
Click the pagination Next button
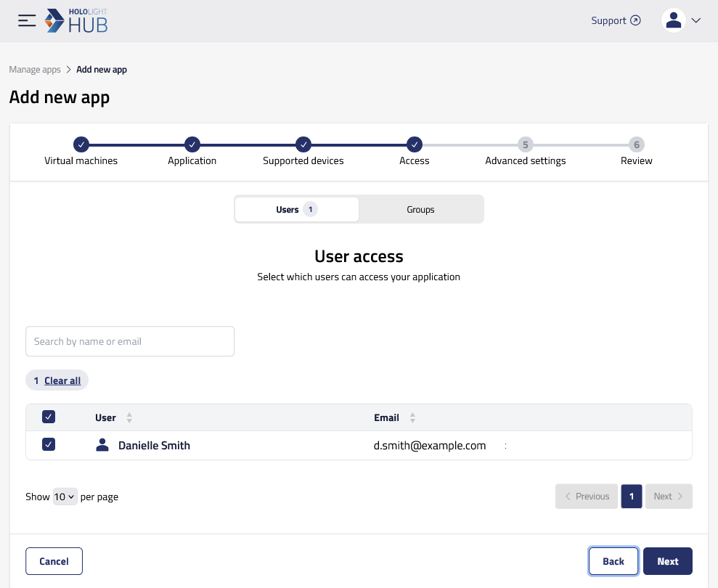(669, 497)
